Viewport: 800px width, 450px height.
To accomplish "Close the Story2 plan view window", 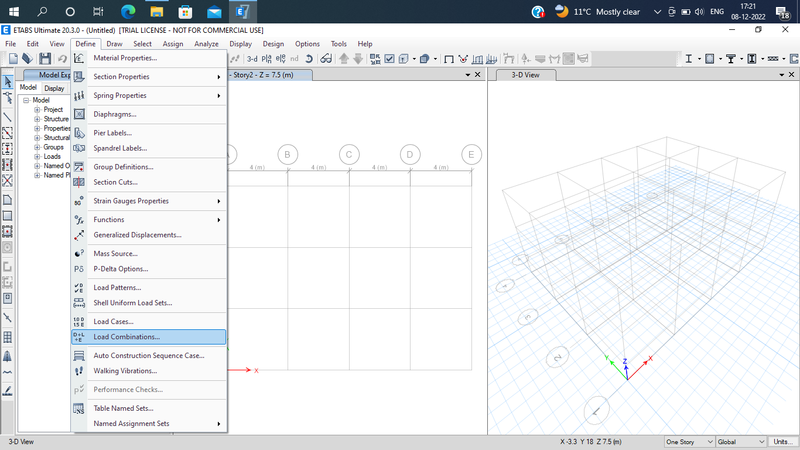I will click(x=478, y=75).
